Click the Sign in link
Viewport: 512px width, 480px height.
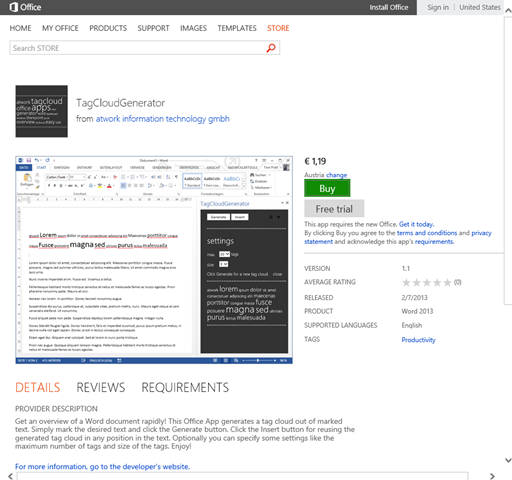tap(438, 7)
